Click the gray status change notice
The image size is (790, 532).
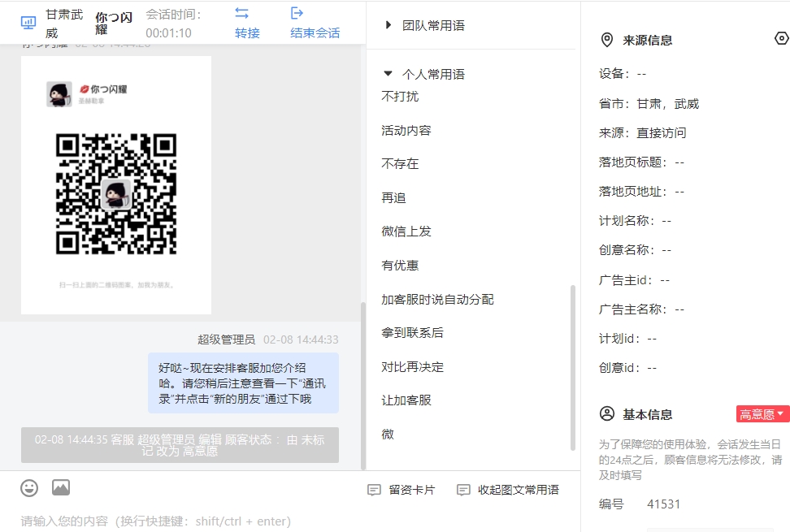coord(180,445)
